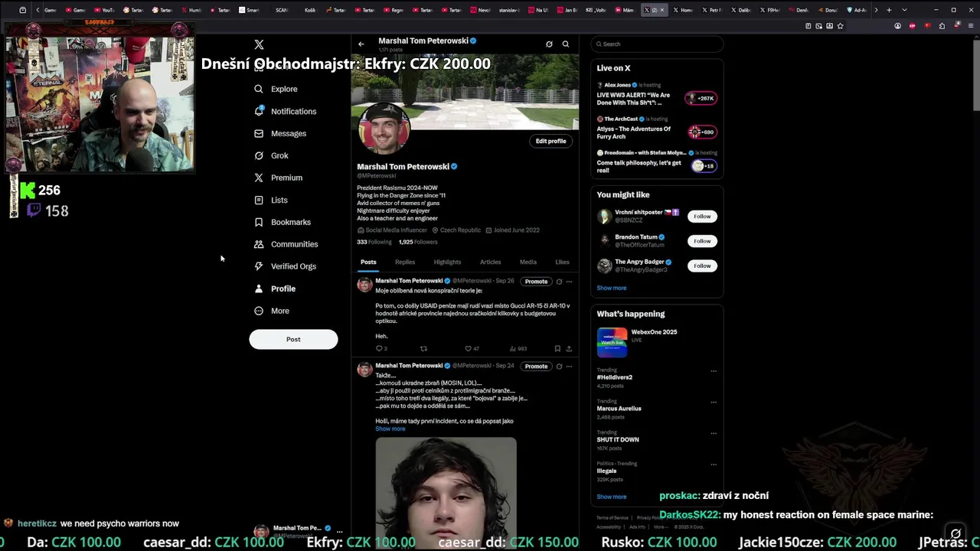
Task: Bookmark the Sep 26 post
Action: tap(557, 348)
